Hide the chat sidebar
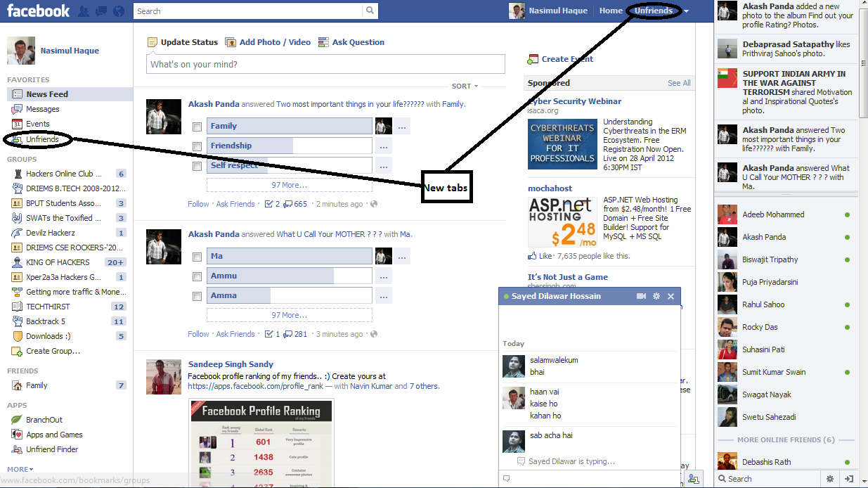The height and width of the screenshot is (488, 868). pyautogui.click(x=849, y=479)
